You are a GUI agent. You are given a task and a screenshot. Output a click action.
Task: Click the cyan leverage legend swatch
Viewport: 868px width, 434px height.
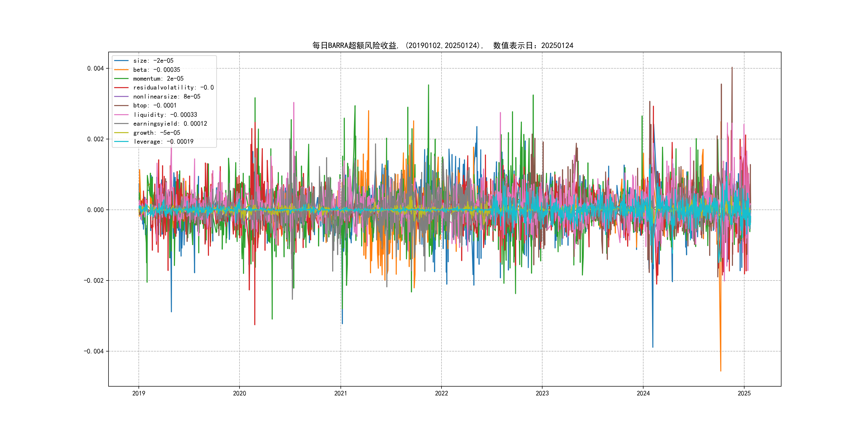pyautogui.click(x=121, y=141)
